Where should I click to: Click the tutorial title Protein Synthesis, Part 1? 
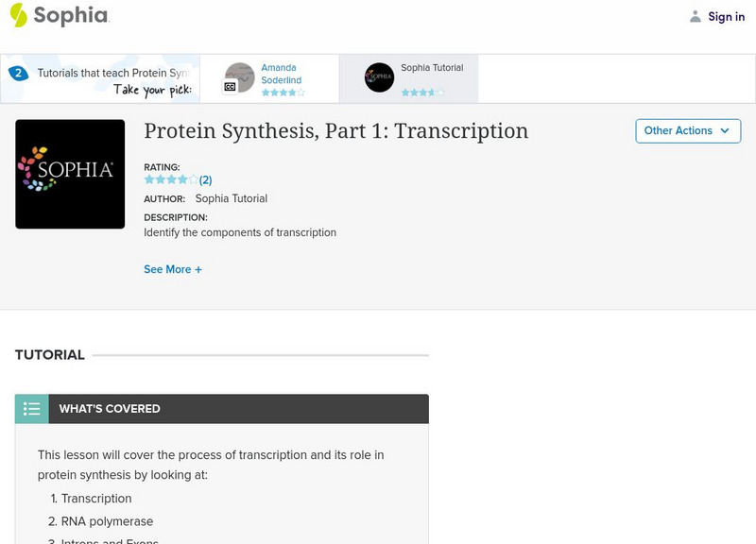[x=335, y=131]
